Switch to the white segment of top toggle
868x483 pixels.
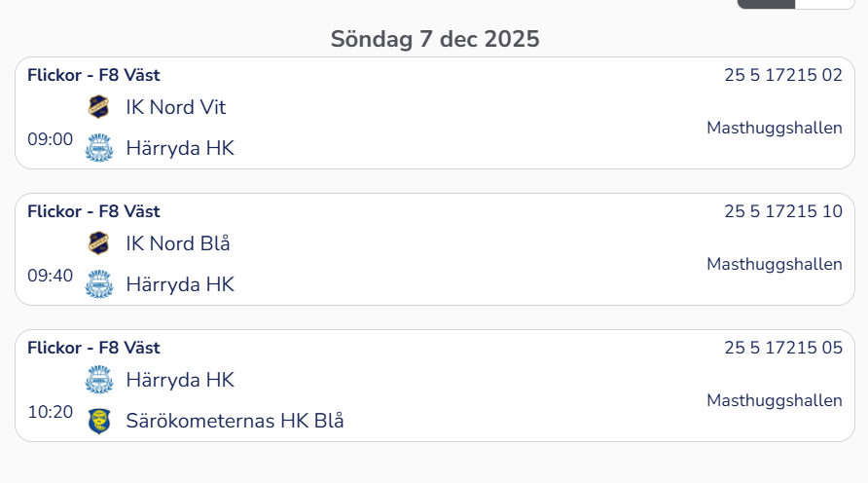[x=824, y=4]
